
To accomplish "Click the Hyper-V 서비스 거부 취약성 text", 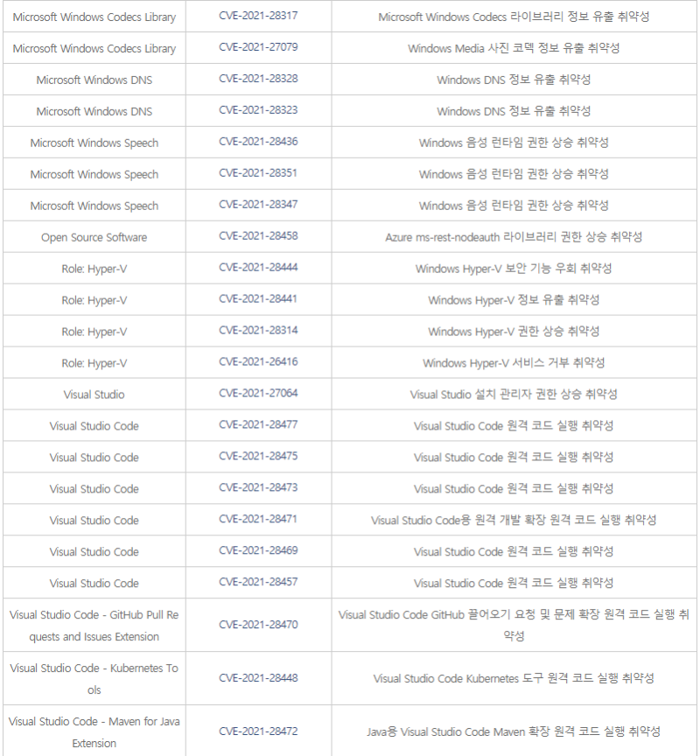I will click(x=514, y=363).
